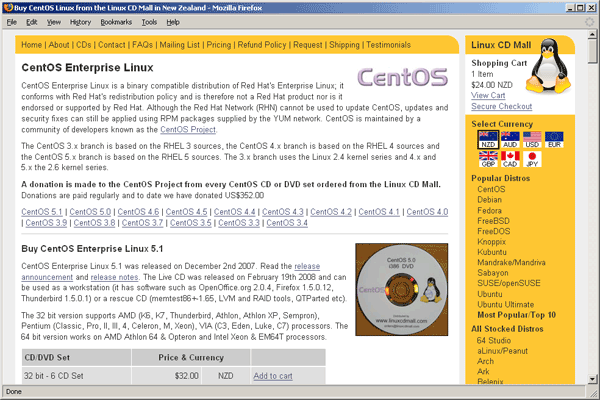The image size is (600, 400).
Task: Open the CentOS DVD disc image
Action: (401, 289)
